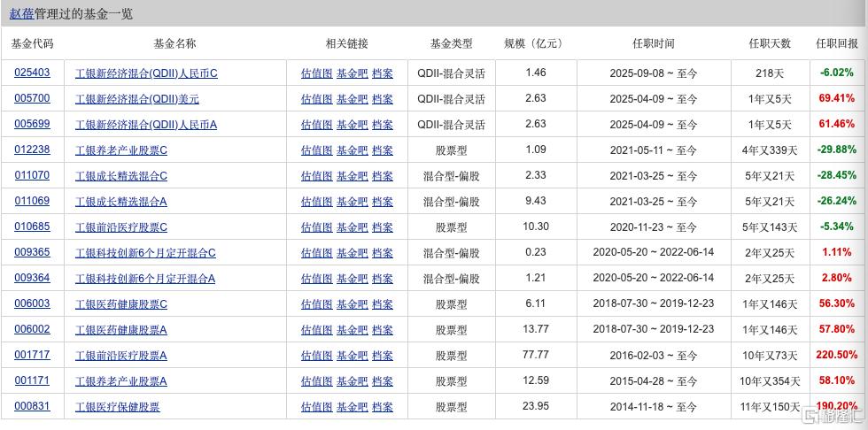Open 档案 for 工银医药健康股票C
The width and height of the screenshot is (868, 430).
383,304
